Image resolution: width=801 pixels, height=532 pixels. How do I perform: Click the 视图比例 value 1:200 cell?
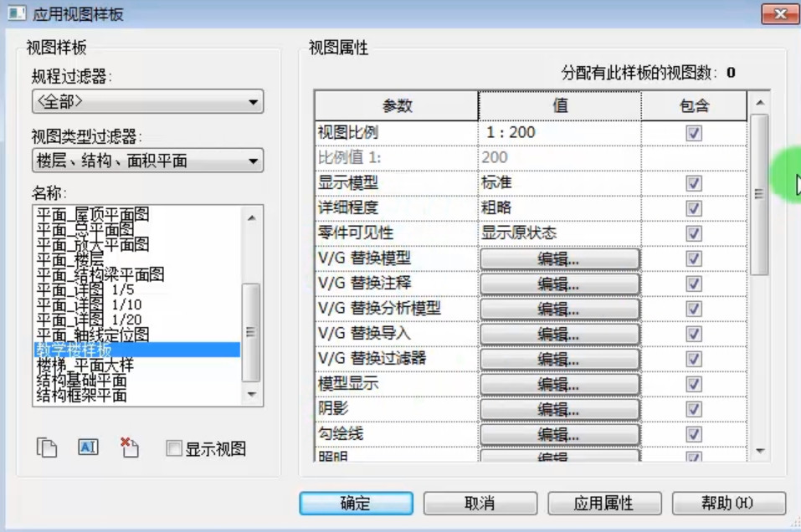(559, 133)
